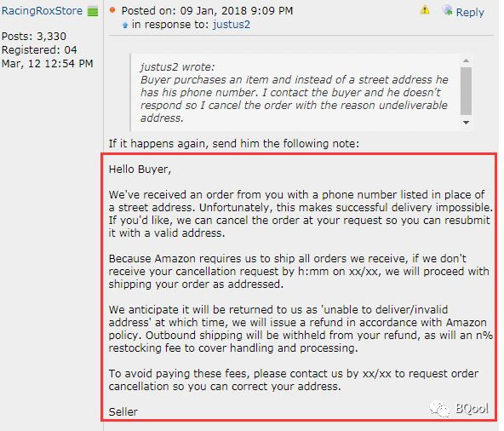Click the Seller signature line

[x=123, y=411]
